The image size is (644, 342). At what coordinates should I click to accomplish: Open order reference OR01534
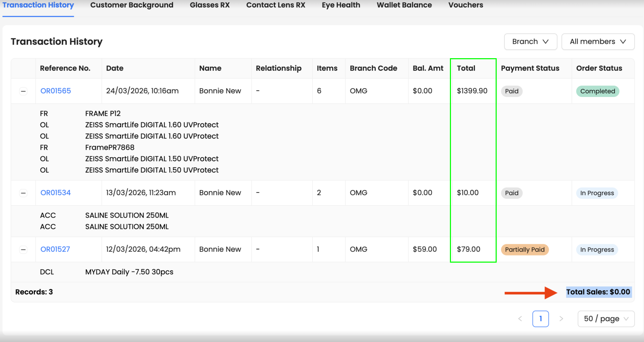point(55,193)
